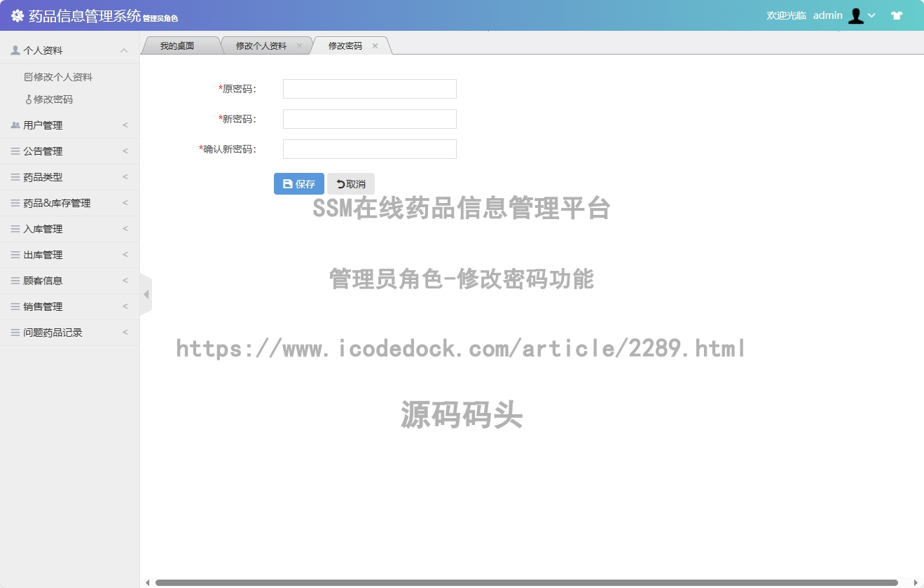Collapse the 个人资料 section chevron

124,50
